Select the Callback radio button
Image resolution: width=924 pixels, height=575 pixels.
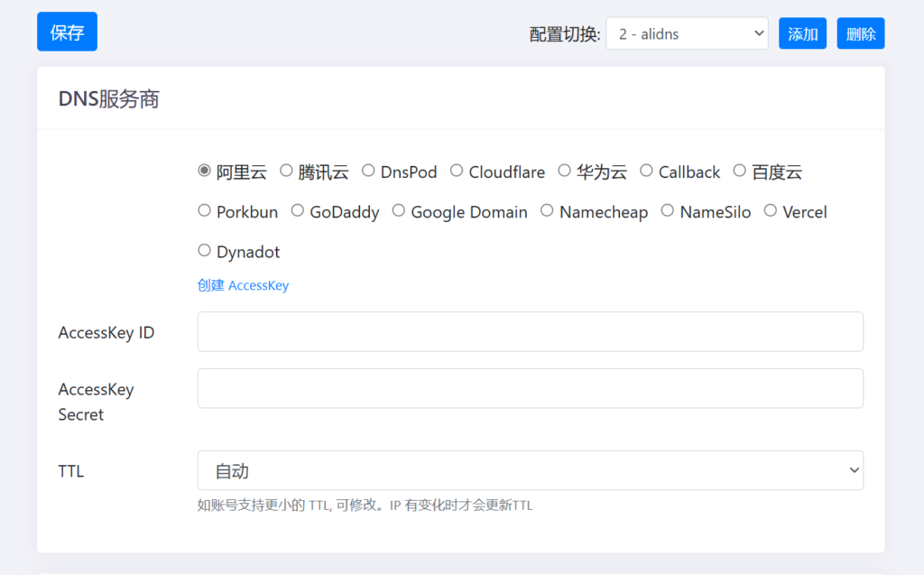(646, 171)
